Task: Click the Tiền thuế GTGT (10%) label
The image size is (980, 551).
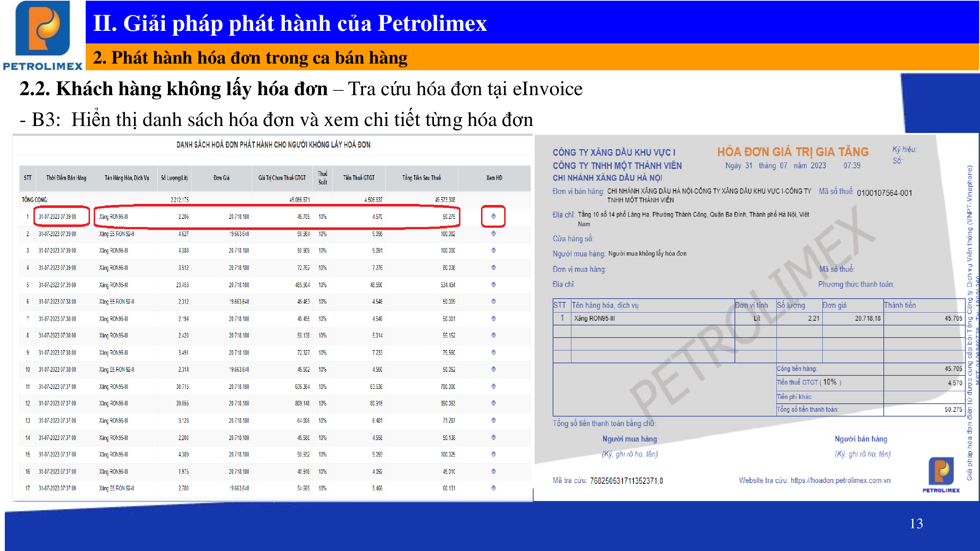Action: coord(809,382)
